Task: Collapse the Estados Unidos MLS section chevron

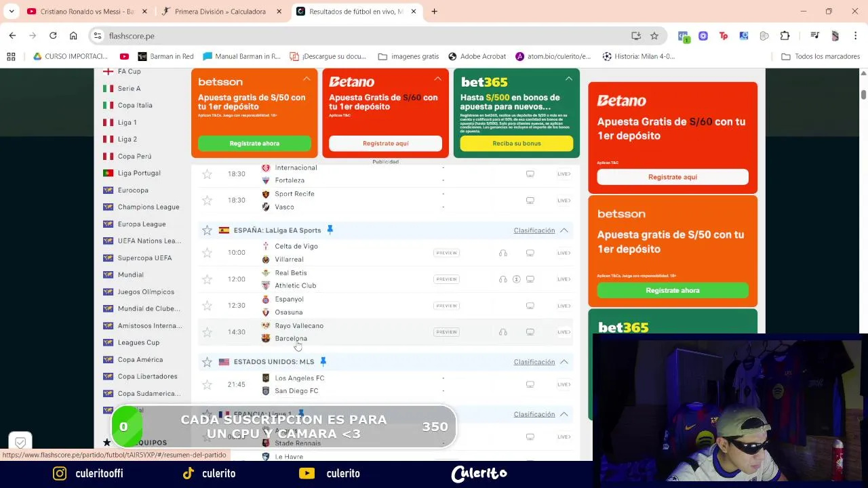Action: pos(564,362)
